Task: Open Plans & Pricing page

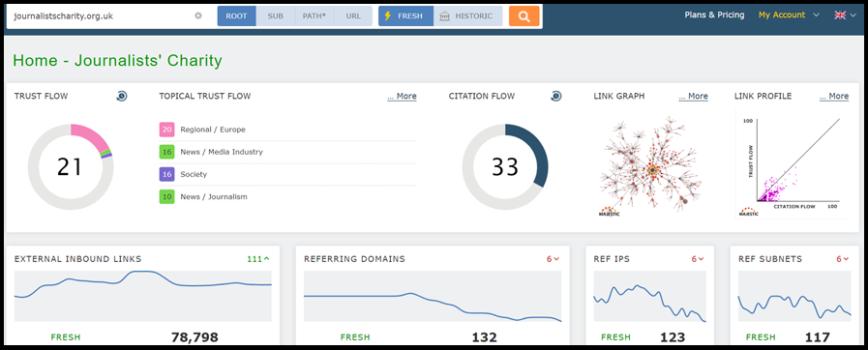Action: (x=714, y=15)
